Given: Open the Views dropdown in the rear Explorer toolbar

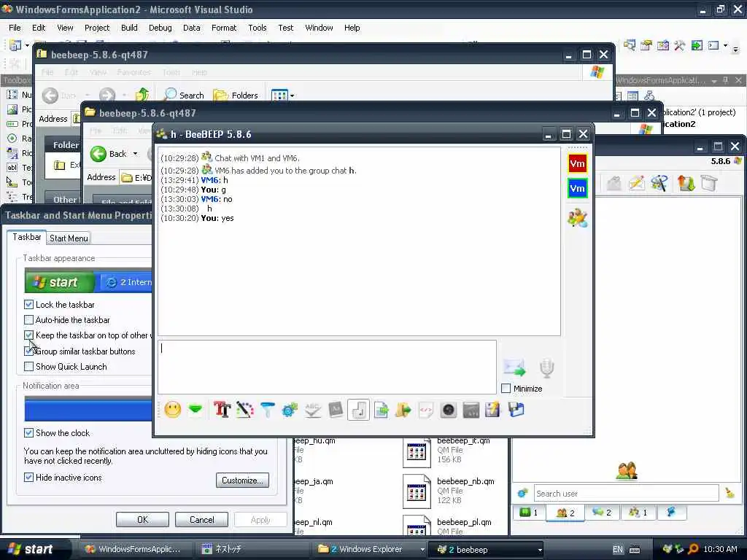Looking at the screenshot, I should pyautogui.click(x=292, y=96).
